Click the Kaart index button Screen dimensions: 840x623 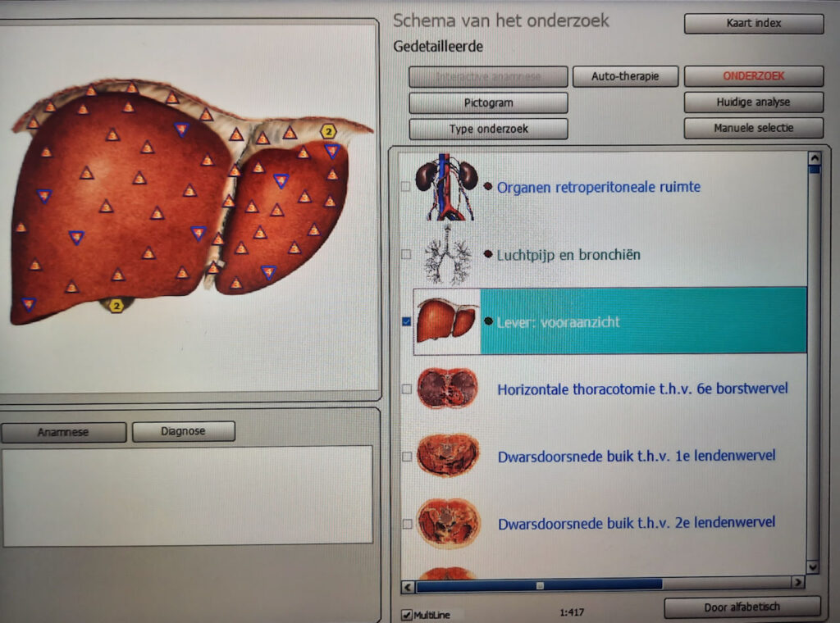[x=753, y=24]
